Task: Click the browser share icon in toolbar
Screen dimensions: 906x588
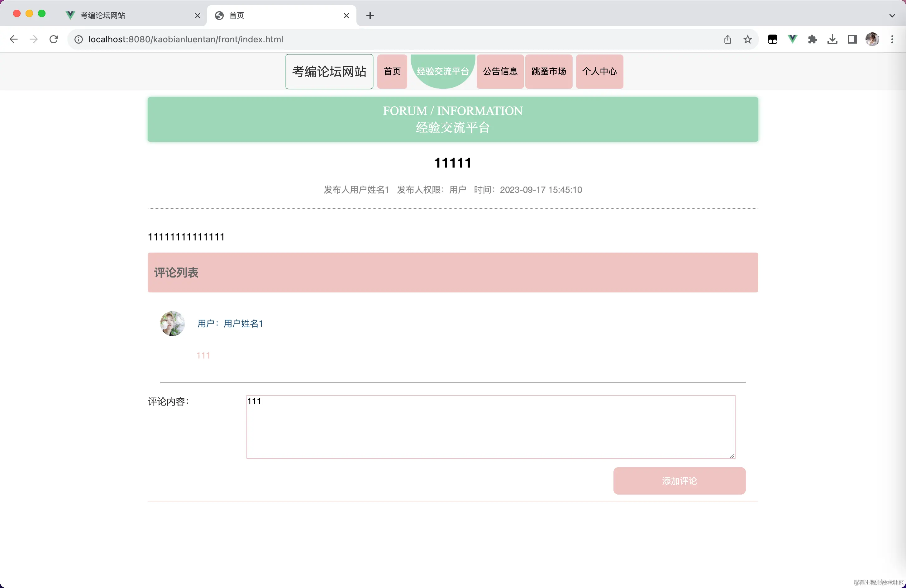Action: point(728,39)
